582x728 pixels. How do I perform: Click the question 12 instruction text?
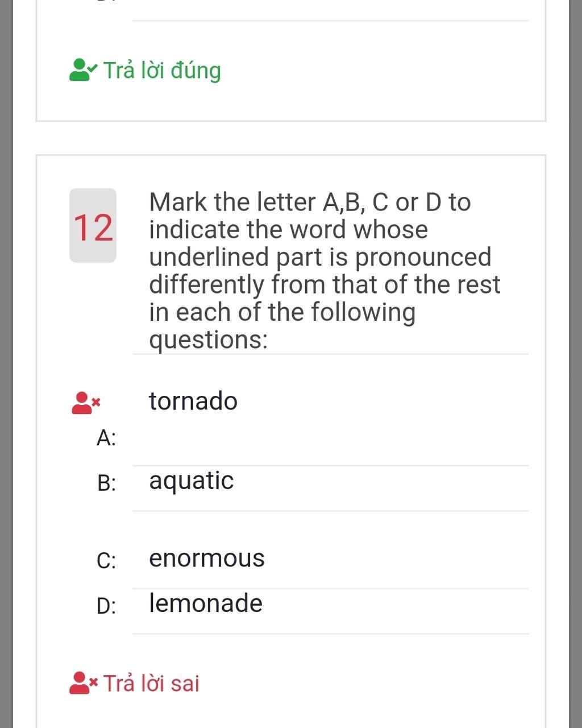325,271
